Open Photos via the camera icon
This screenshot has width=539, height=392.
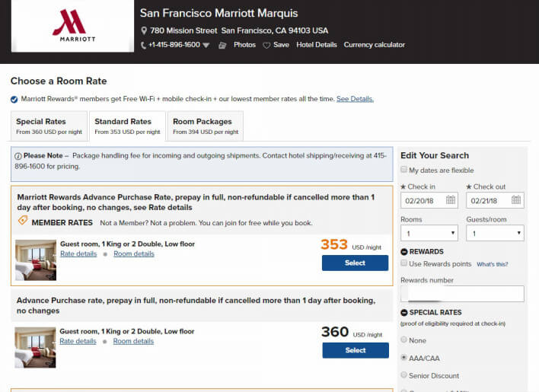pyautogui.click(x=222, y=45)
